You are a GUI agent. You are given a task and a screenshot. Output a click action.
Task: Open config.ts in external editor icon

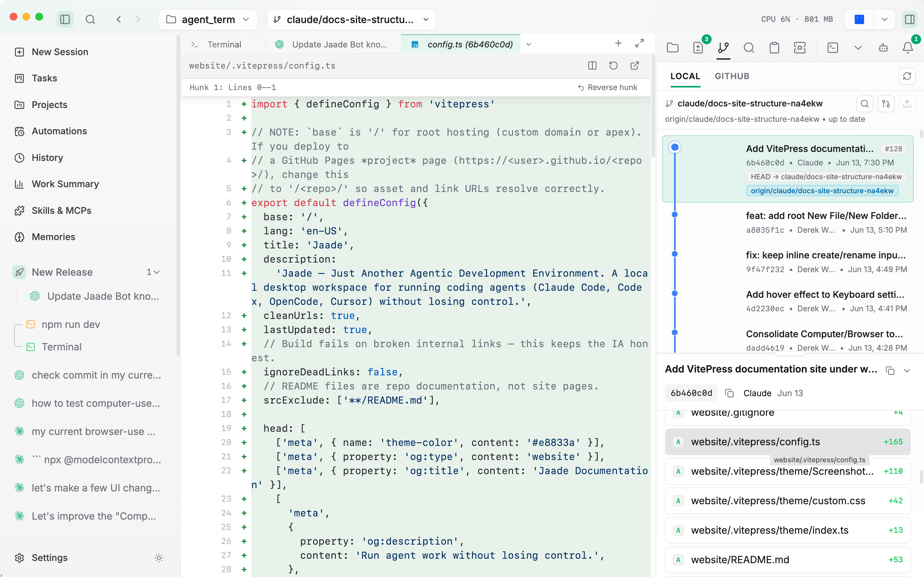pos(635,66)
